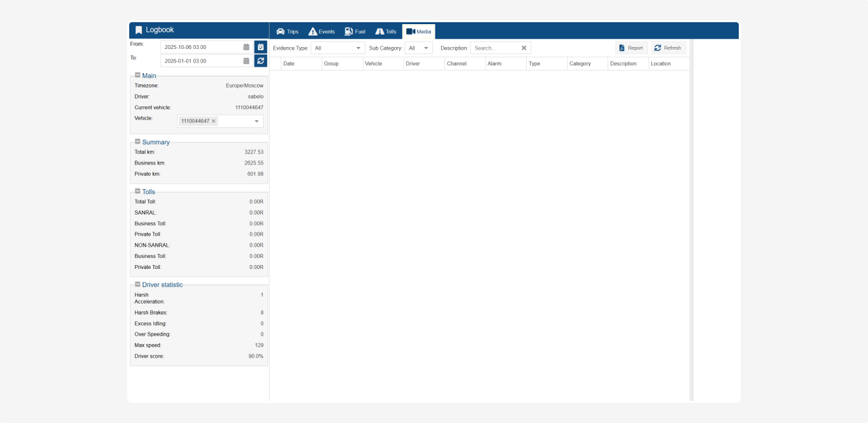Screen dimensions: 868x423
Task: Collapse the Tolls section
Action: point(138,191)
